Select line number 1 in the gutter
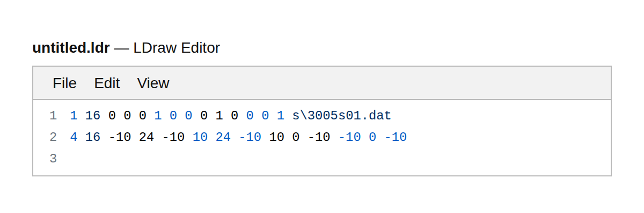The image size is (644, 213). tap(53, 116)
